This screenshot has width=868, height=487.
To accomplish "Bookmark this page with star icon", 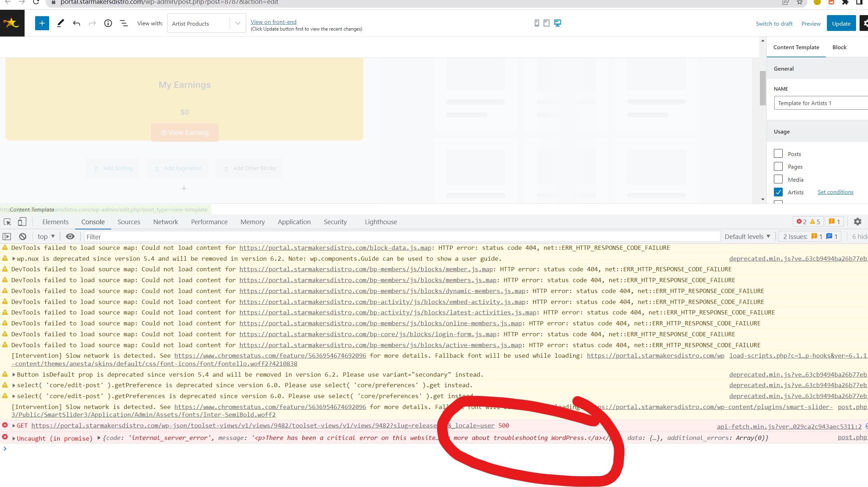I will [x=800, y=2].
